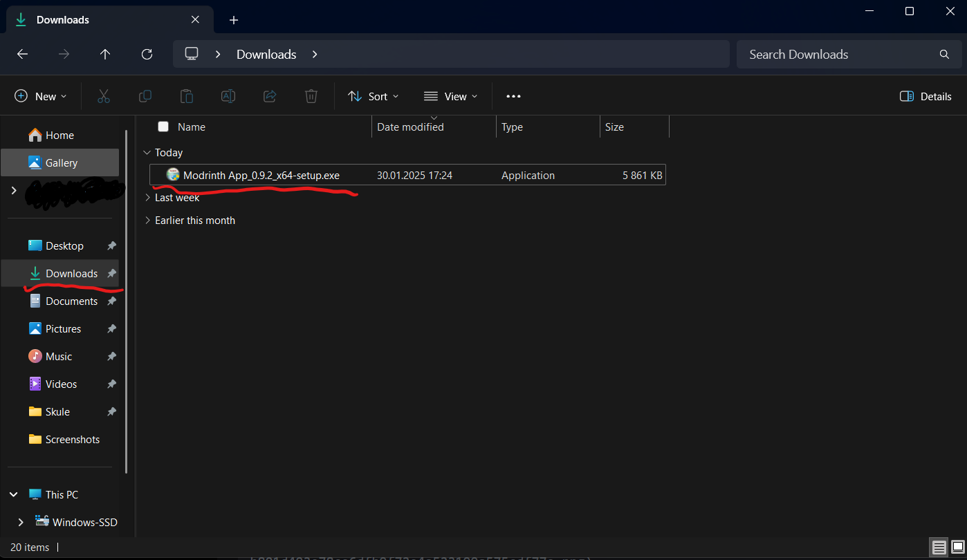Click the Rename icon in toolbar

228,96
